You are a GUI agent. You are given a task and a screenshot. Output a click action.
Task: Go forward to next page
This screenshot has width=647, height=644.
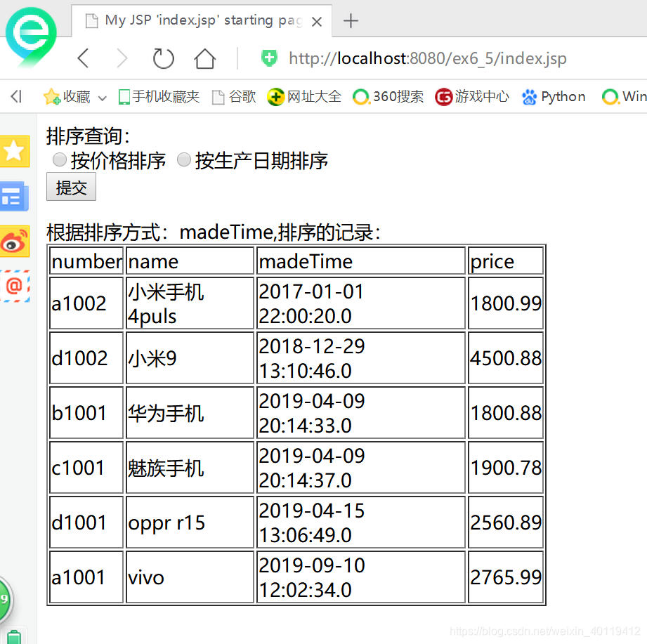pyautogui.click(x=122, y=58)
